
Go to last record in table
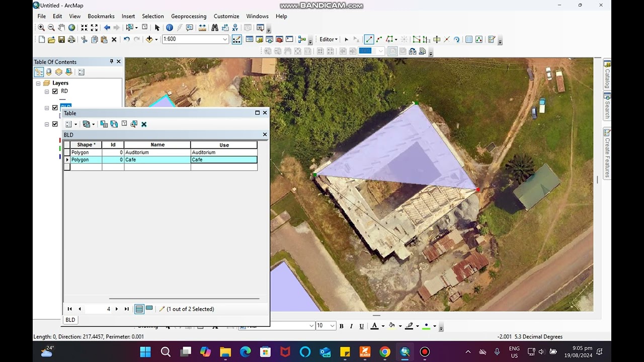126,309
